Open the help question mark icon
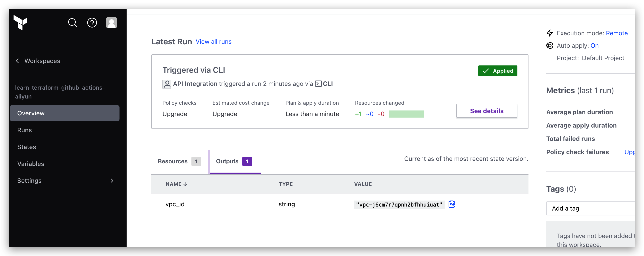The image size is (644, 256). [92, 23]
